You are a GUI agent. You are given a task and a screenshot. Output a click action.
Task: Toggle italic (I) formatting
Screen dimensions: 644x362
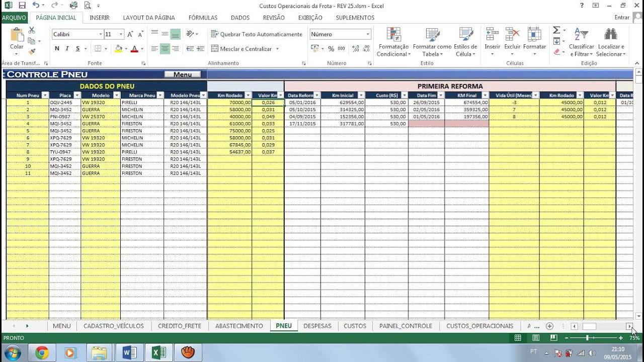pyautogui.click(x=67, y=49)
